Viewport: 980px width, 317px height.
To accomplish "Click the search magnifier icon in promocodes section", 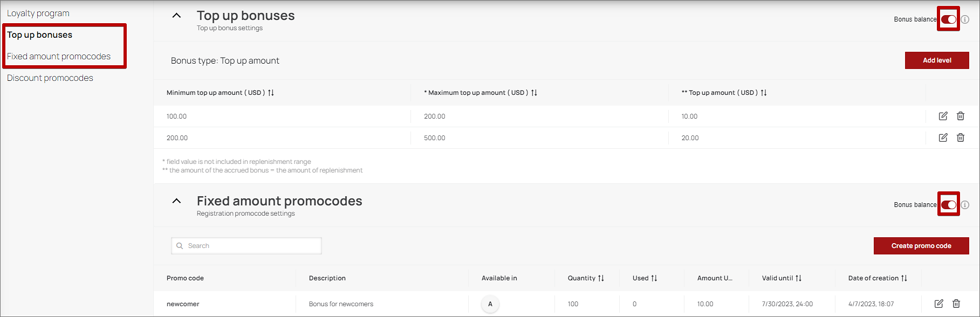I will [180, 245].
